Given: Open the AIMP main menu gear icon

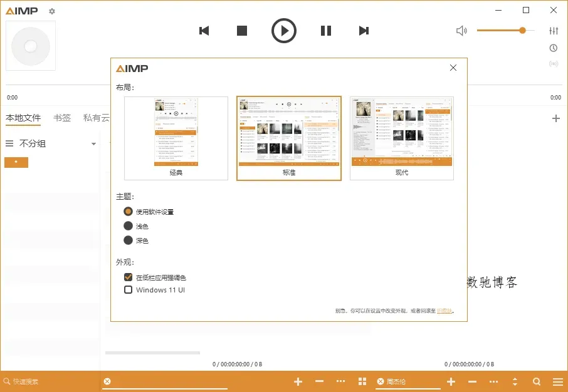Looking at the screenshot, I should (x=52, y=11).
